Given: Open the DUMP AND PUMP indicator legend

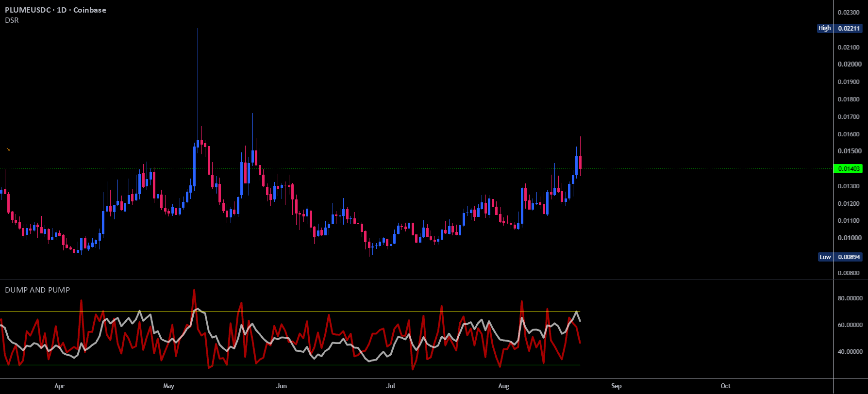Looking at the screenshot, I should click(x=37, y=290).
